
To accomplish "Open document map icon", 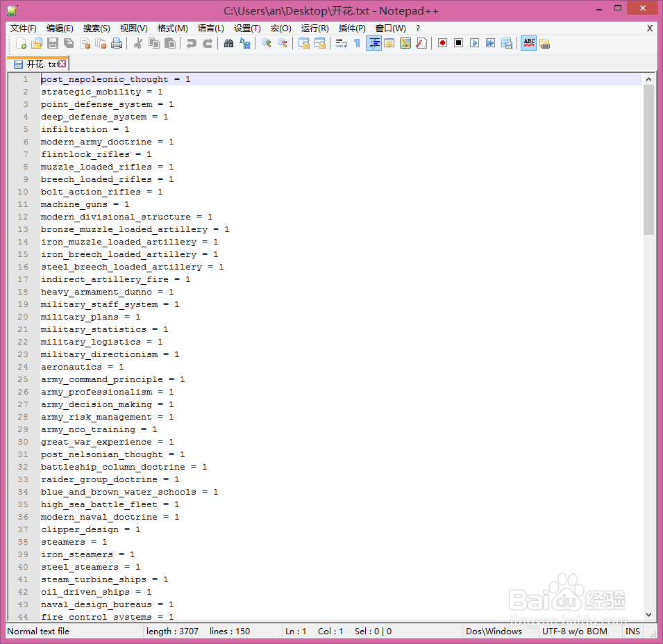I will pos(405,43).
